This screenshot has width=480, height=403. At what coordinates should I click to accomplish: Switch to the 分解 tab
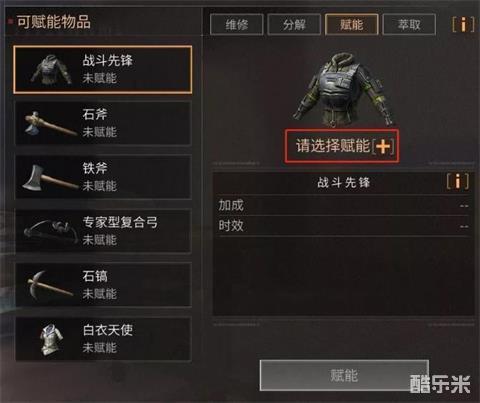point(294,24)
